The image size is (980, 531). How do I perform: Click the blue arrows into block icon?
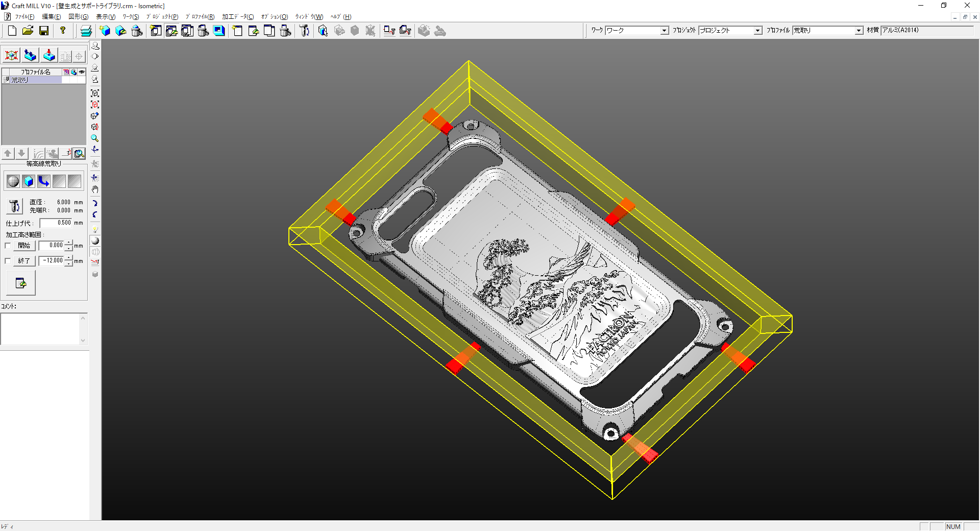tap(30, 55)
